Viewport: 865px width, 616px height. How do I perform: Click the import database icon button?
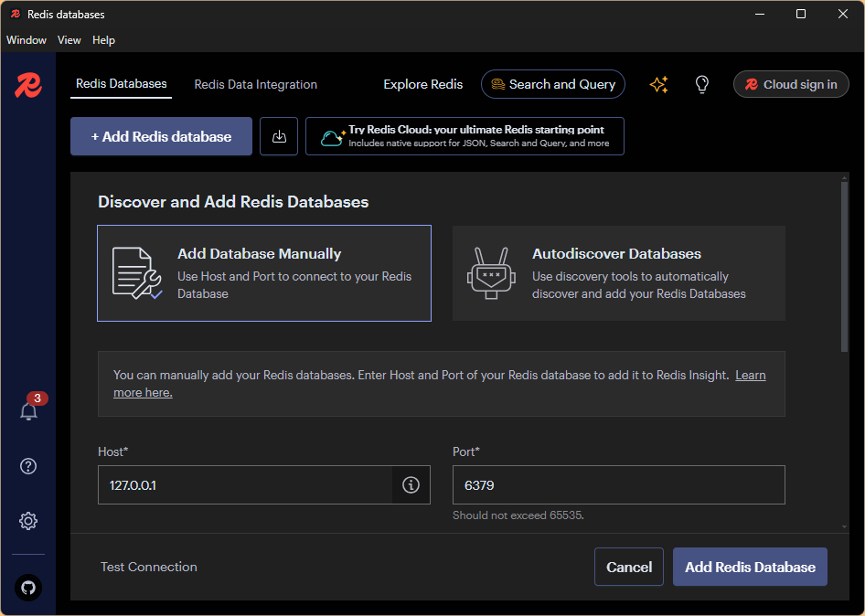click(x=279, y=136)
